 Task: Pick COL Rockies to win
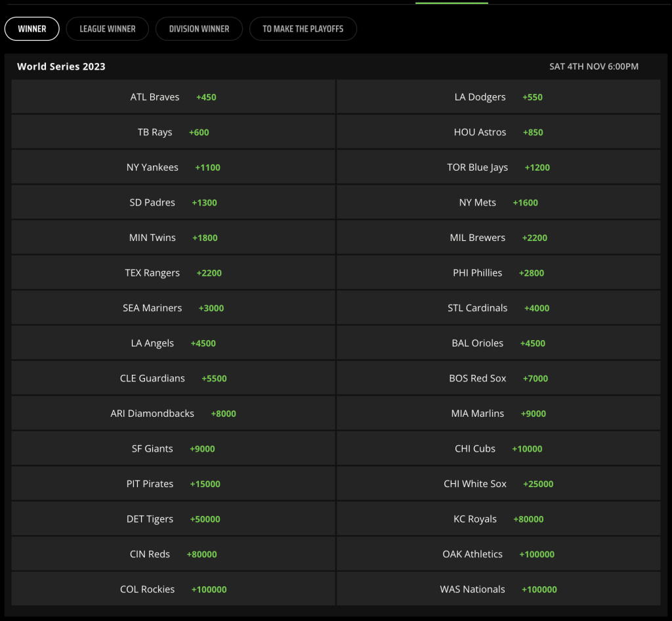coord(173,589)
